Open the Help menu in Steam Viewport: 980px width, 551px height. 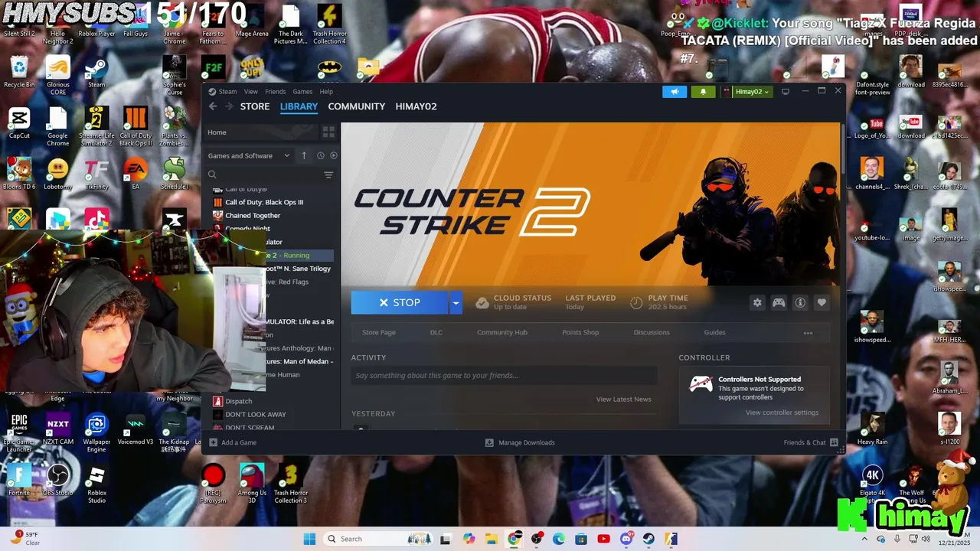(x=326, y=92)
